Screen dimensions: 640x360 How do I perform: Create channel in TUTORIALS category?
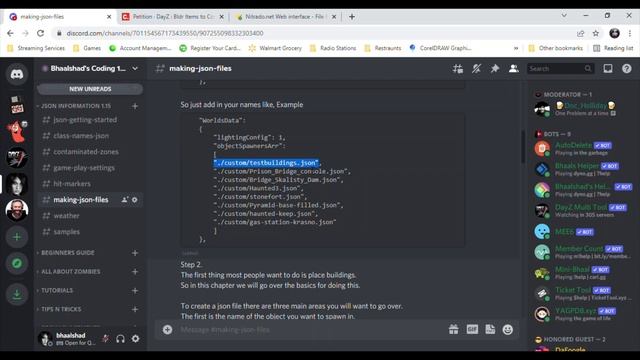(135, 291)
